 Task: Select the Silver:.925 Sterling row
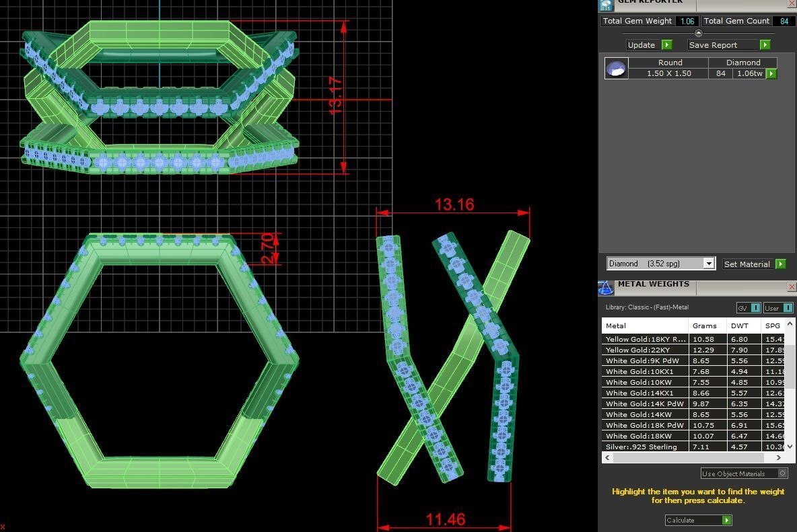(x=693, y=446)
